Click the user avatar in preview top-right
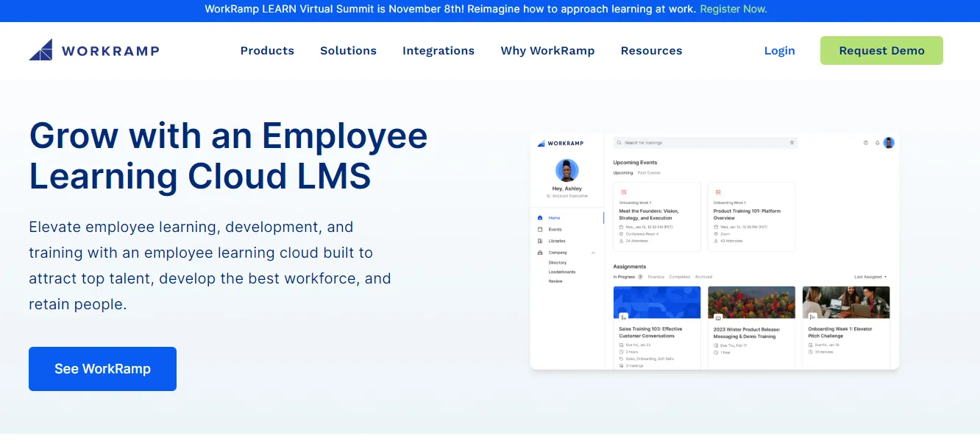Image resolution: width=980 pixels, height=447 pixels. coord(889,143)
